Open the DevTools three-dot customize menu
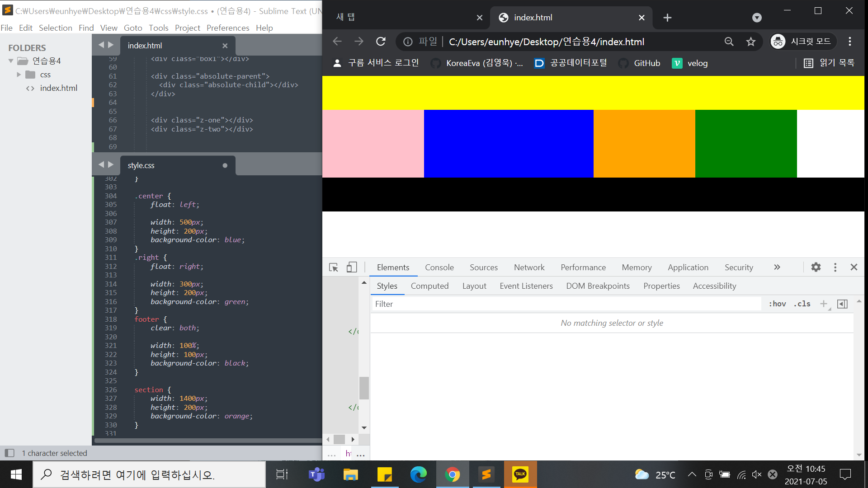Viewport: 868px width, 488px height. [835, 267]
